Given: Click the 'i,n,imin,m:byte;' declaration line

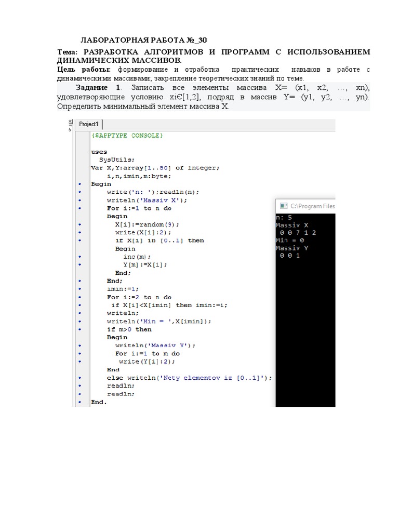Looking at the screenshot, I should click(139, 176).
